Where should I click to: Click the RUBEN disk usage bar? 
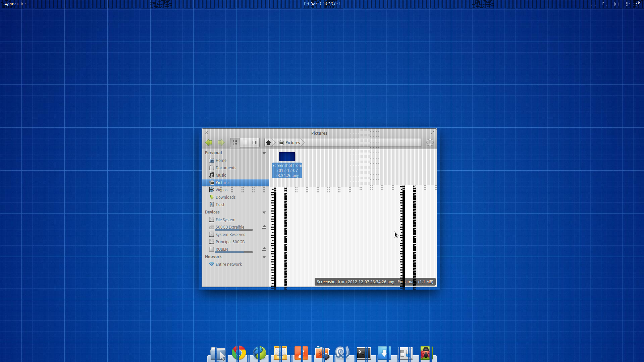pos(234,252)
